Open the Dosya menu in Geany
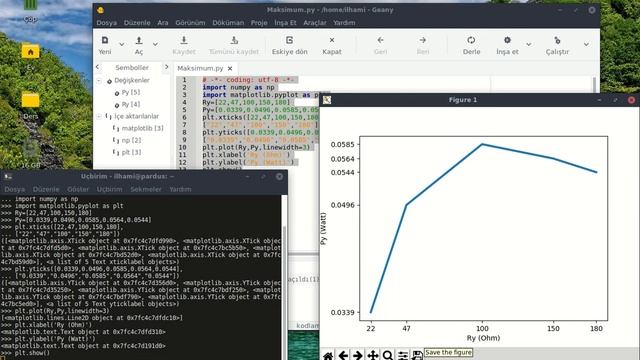Viewport: 640px width, 360px height. [107, 23]
